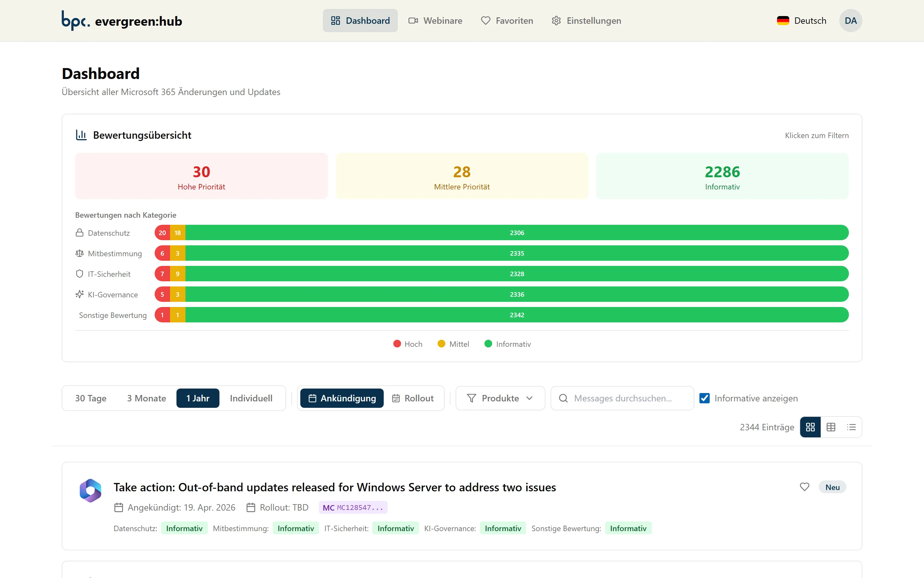This screenshot has height=578, width=924.
Task: Click the Mitbestimmung category label
Action: click(x=115, y=253)
